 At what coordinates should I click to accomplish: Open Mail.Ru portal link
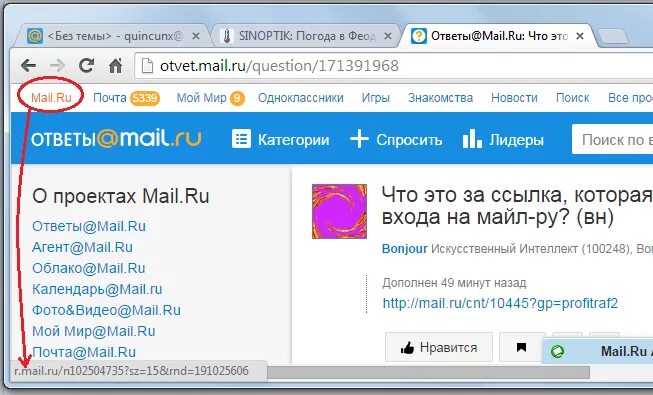click(51, 98)
